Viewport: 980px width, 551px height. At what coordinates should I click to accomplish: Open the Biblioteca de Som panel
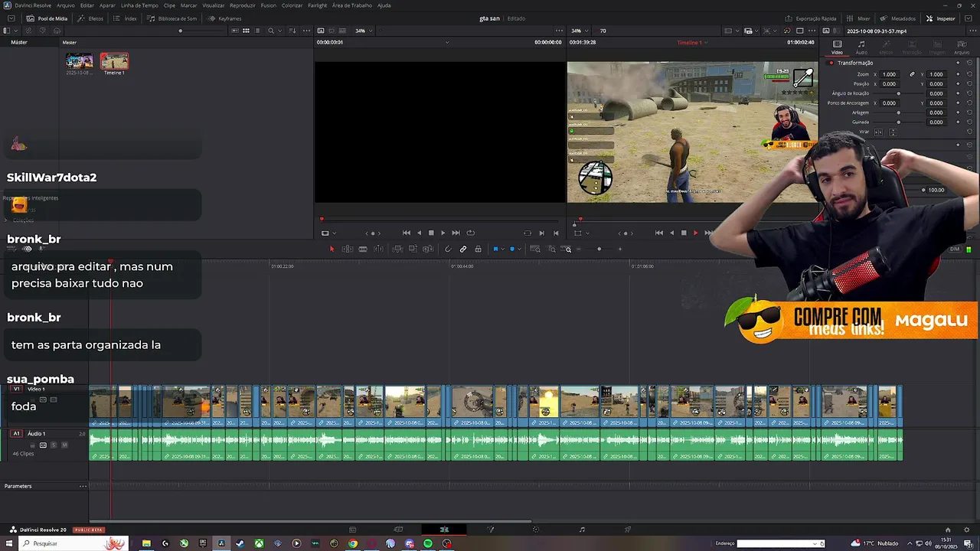tap(172, 18)
